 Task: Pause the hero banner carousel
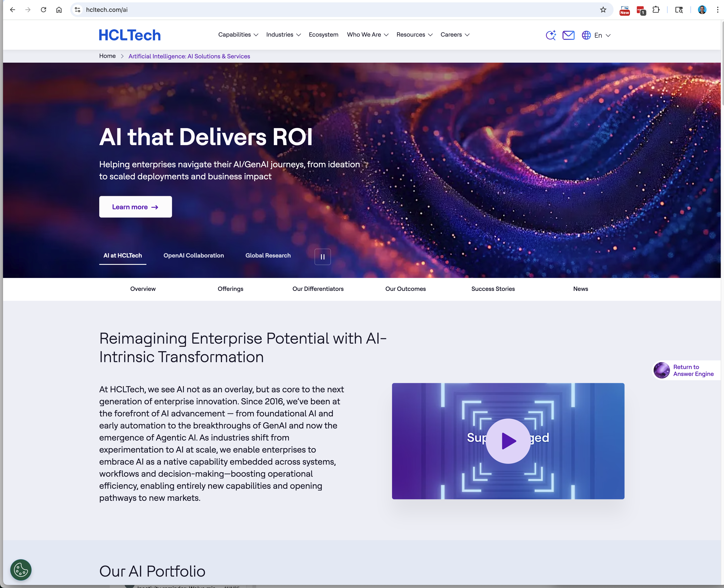322,257
